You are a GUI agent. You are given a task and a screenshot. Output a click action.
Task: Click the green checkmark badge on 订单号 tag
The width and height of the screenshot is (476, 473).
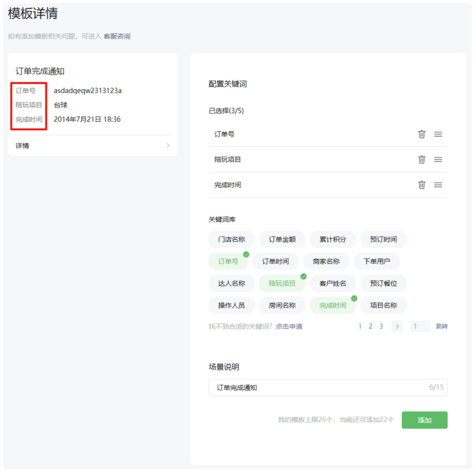pyautogui.click(x=246, y=254)
